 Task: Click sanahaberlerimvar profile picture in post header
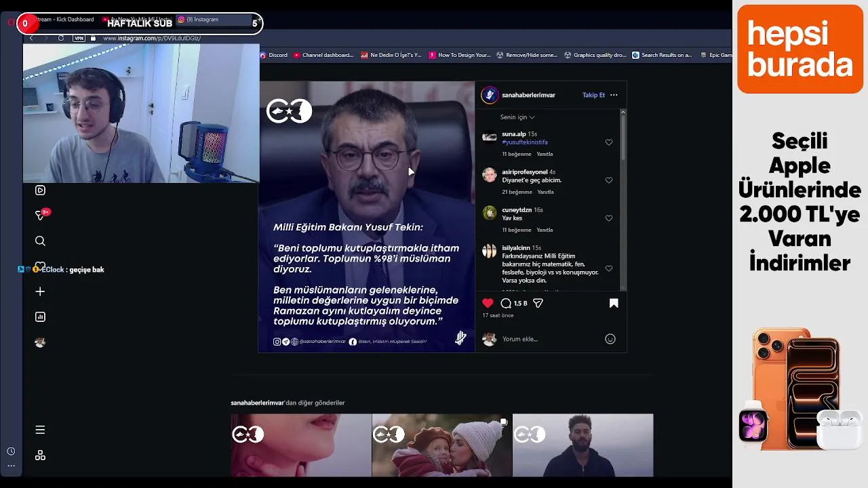(490, 95)
